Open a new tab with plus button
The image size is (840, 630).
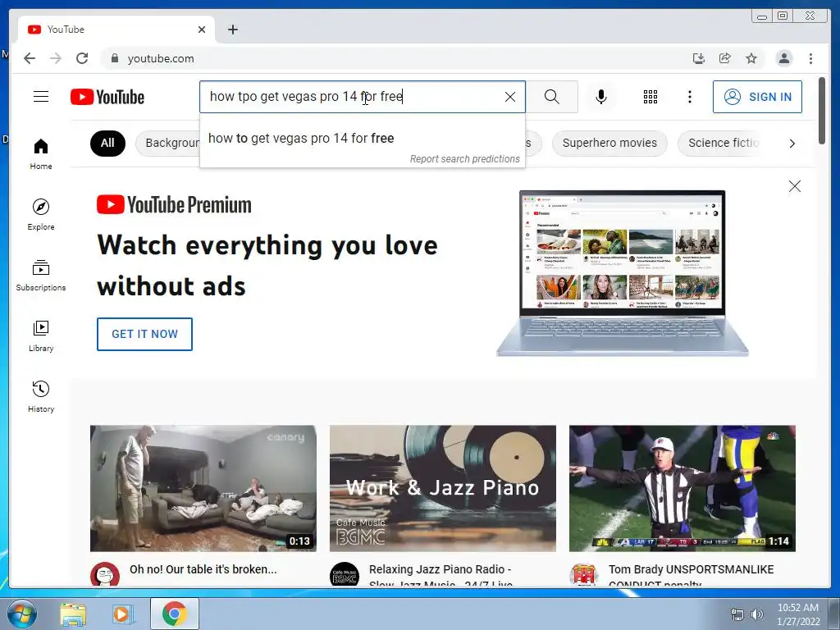232,30
